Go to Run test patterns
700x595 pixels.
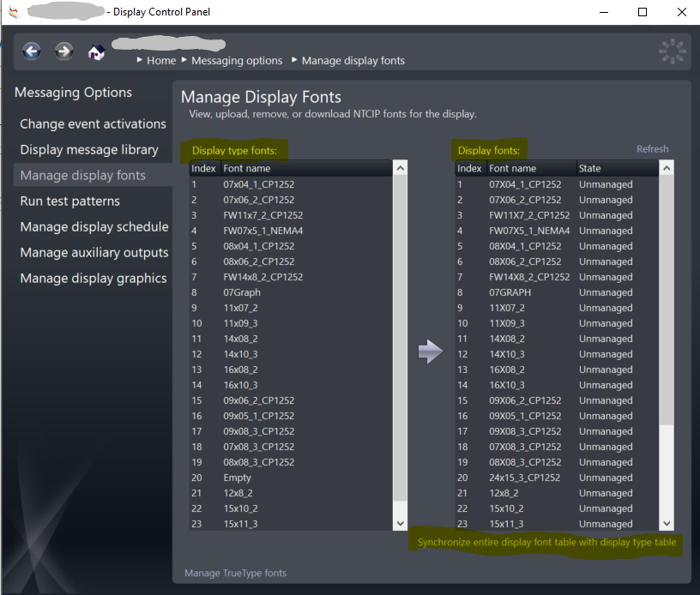(x=70, y=201)
